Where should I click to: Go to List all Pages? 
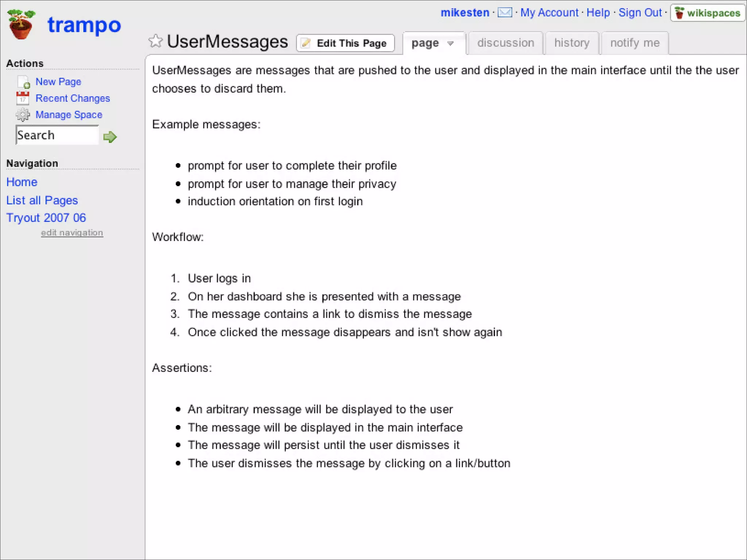42,200
